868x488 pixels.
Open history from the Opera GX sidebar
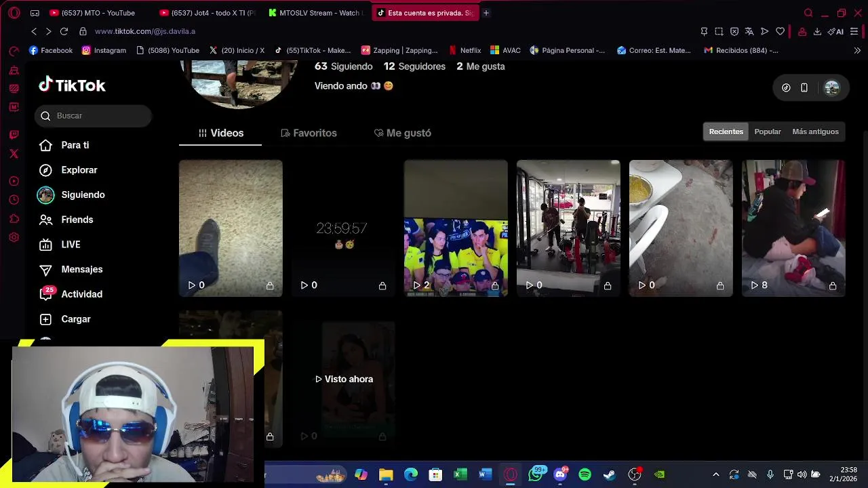(14, 200)
